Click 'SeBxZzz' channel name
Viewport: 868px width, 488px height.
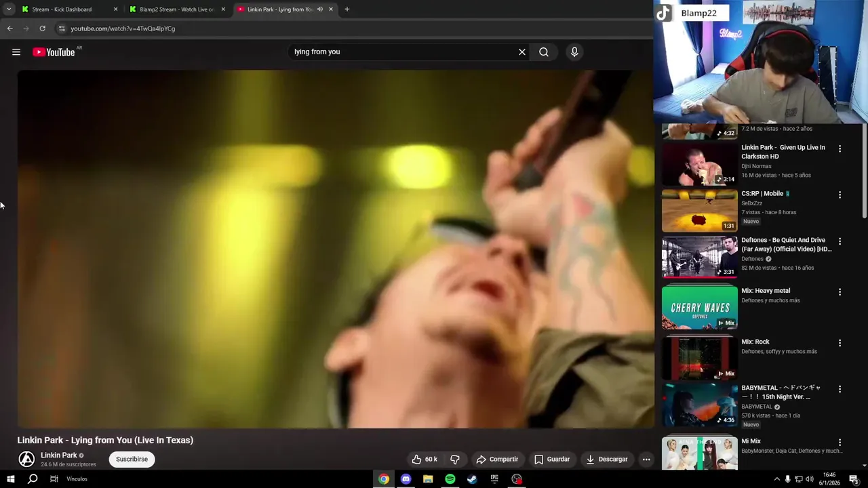click(x=752, y=203)
